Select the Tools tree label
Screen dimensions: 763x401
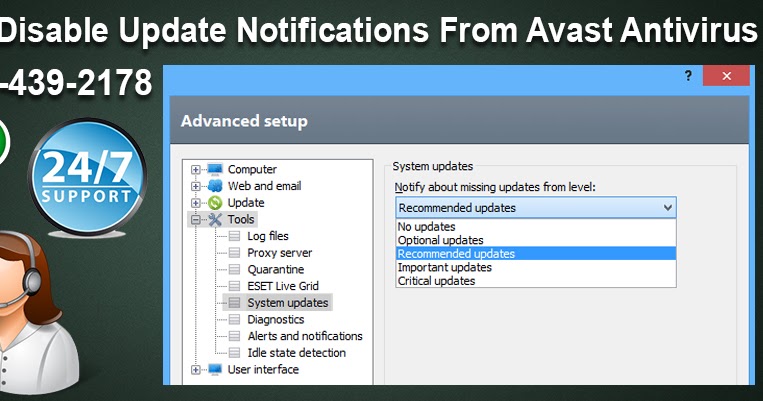point(241,219)
